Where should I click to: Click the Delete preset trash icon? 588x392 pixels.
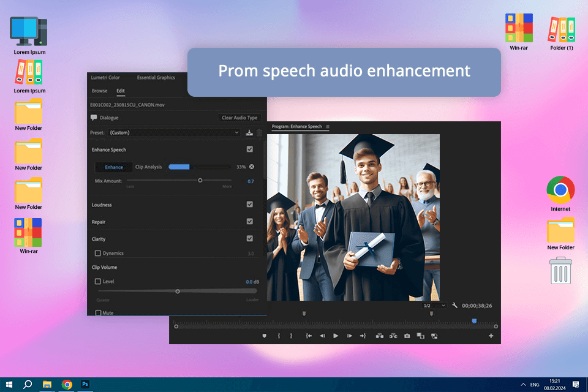point(259,132)
